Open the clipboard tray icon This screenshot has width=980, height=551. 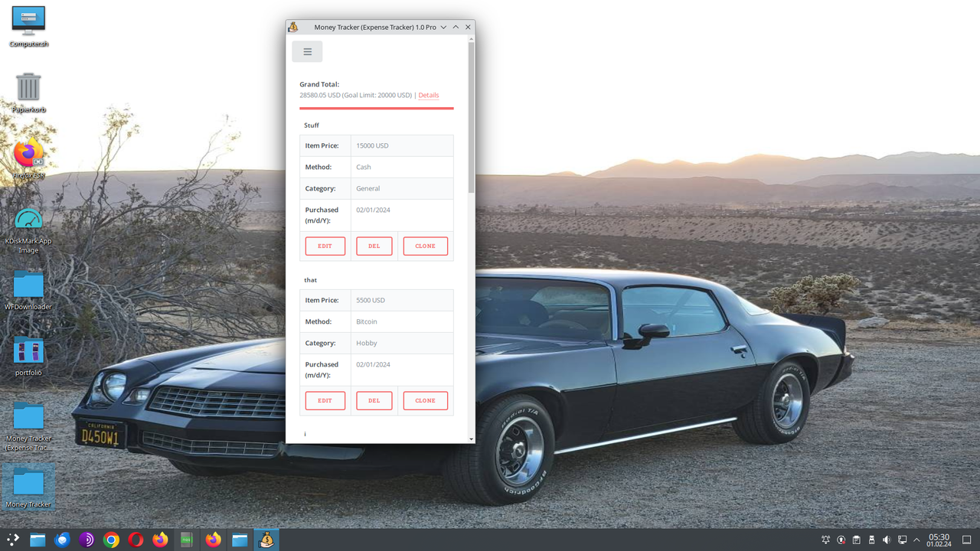(856, 540)
